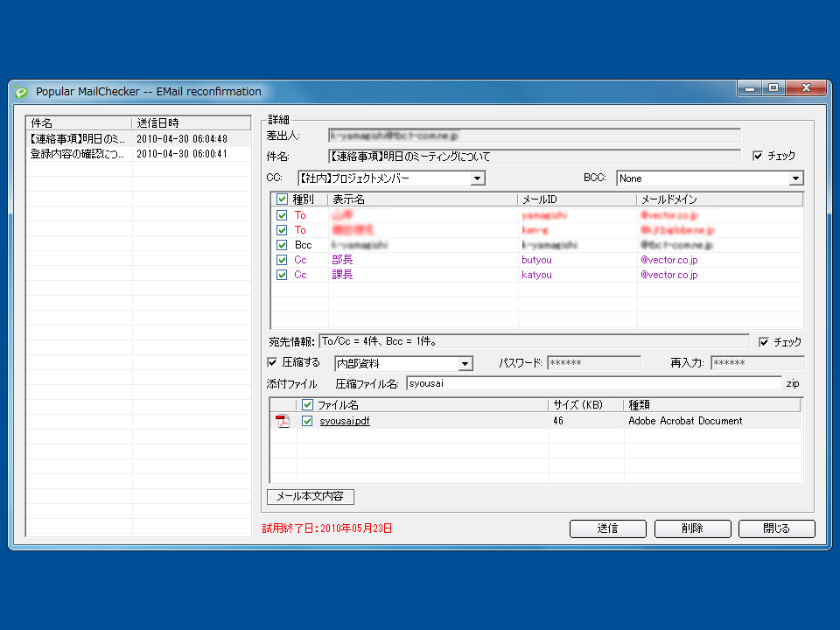Toggle the 圧縮する checkbox
The width and height of the screenshot is (840, 630).
[272, 362]
